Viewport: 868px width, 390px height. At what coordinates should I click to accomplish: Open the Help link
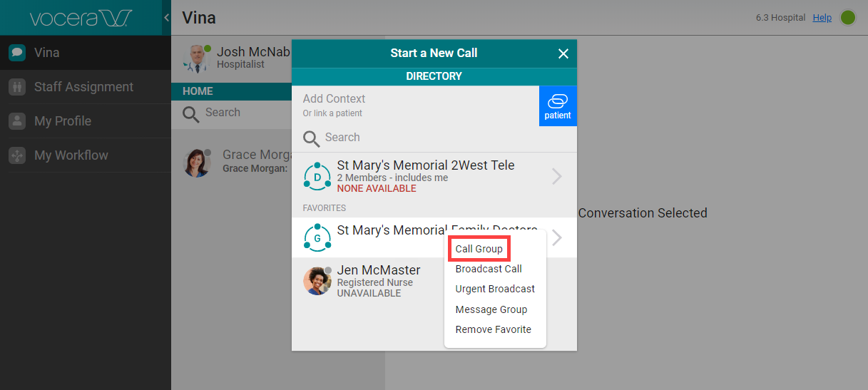pyautogui.click(x=822, y=18)
